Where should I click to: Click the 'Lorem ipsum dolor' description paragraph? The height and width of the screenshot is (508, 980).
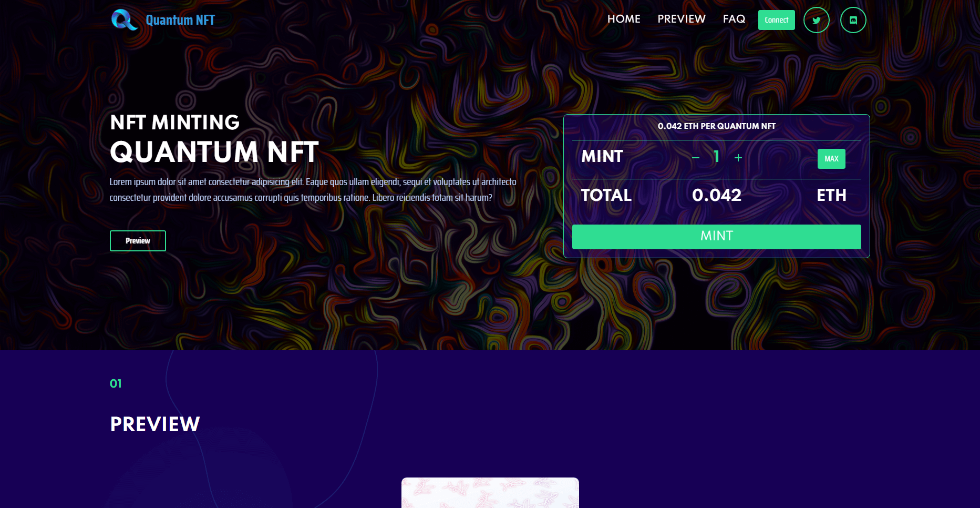313,190
